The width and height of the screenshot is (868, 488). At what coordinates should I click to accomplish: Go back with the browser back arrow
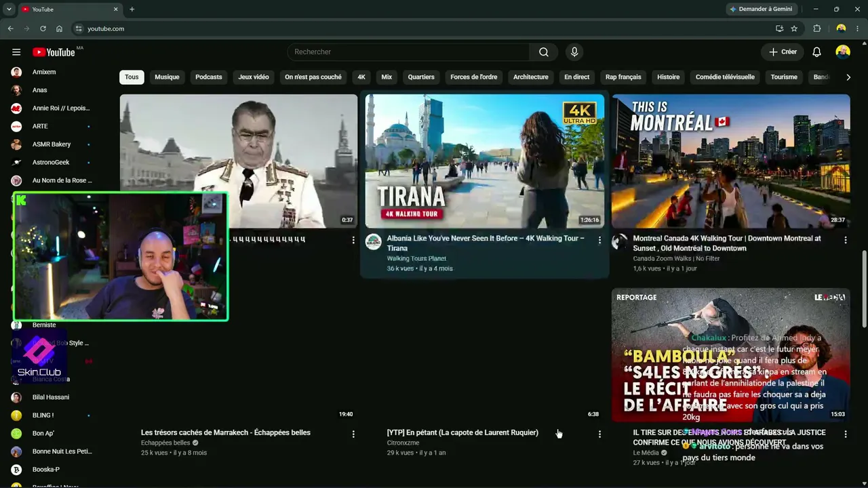10,28
